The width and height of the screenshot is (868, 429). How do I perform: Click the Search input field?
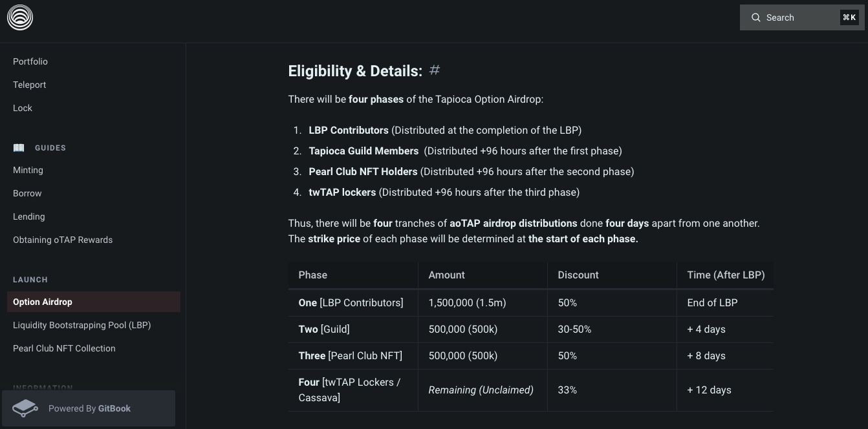799,17
